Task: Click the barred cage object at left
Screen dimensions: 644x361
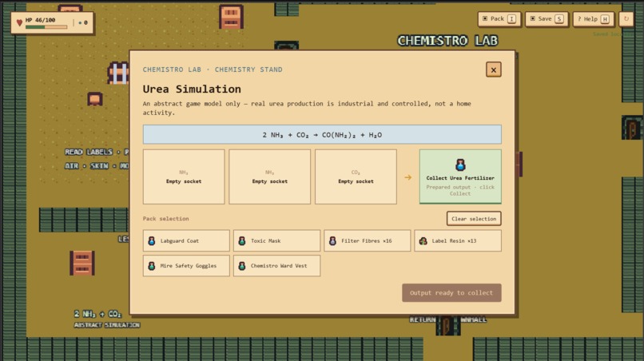Action: pyautogui.click(x=118, y=73)
